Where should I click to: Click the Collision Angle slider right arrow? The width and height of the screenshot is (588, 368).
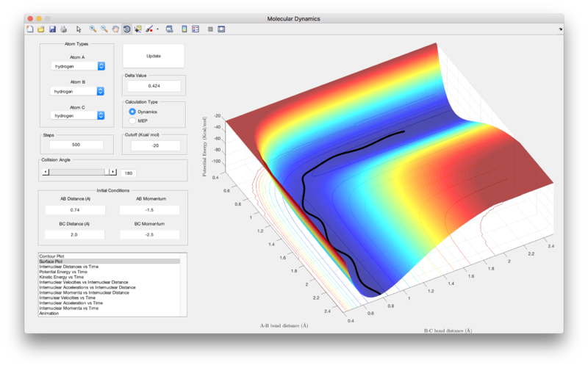pyautogui.click(x=113, y=172)
